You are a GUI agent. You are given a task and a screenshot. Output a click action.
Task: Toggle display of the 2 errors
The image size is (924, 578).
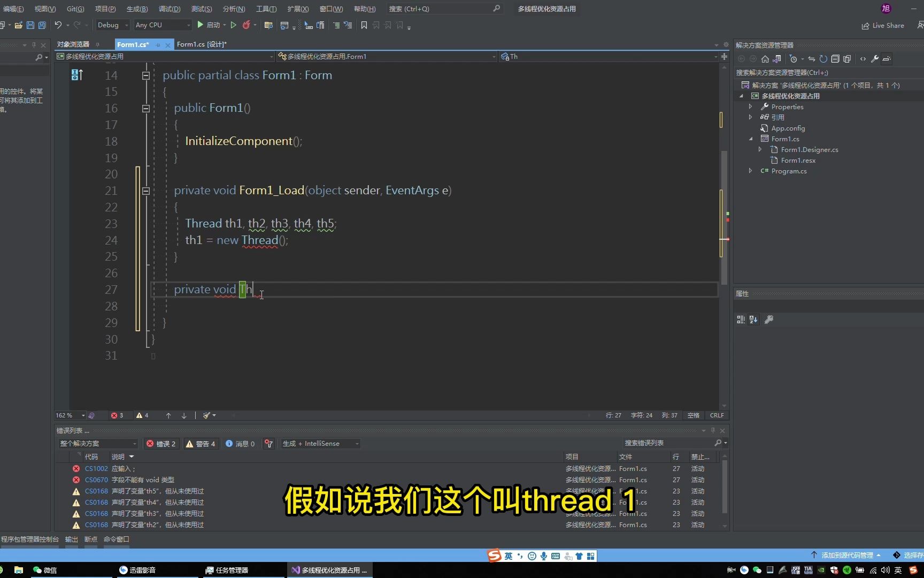[x=161, y=444]
